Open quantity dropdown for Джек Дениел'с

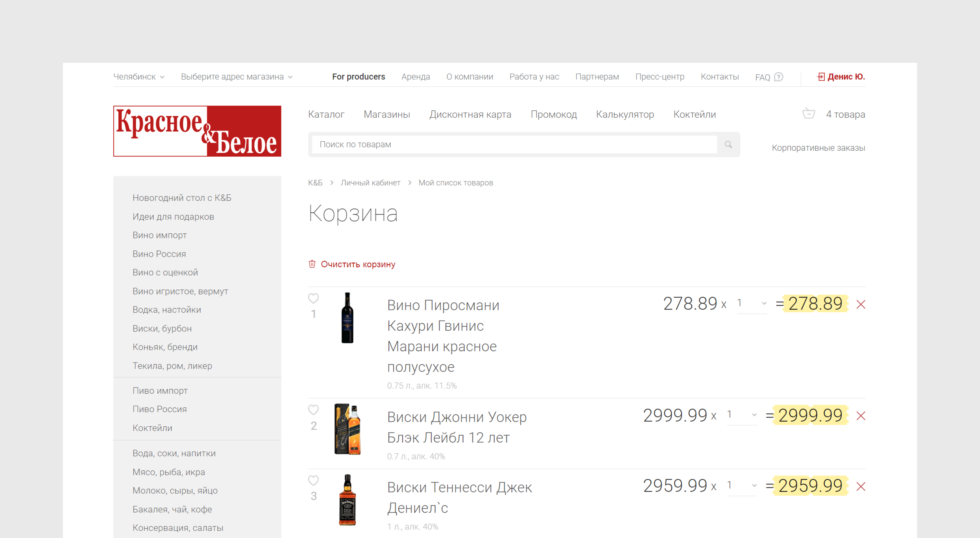[742, 486]
